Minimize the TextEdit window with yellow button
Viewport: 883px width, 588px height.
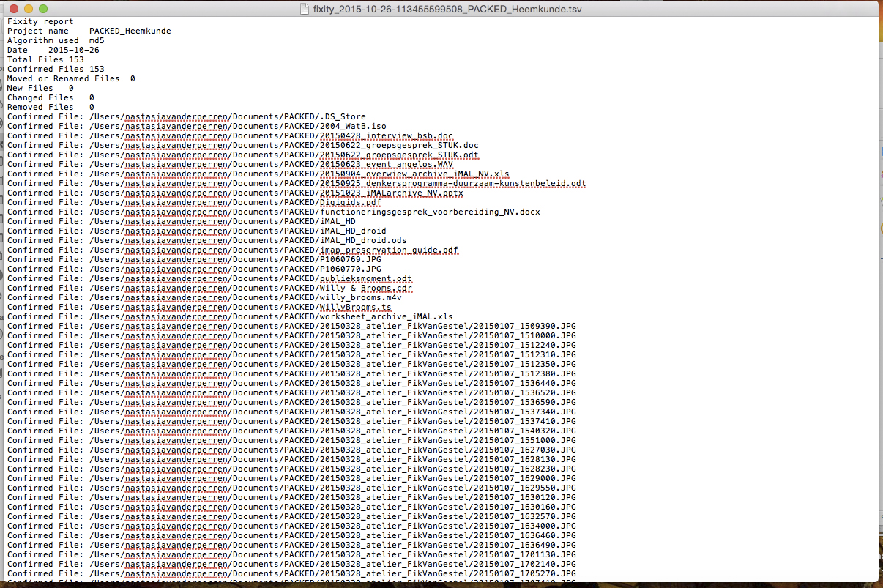(x=28, y=9)
